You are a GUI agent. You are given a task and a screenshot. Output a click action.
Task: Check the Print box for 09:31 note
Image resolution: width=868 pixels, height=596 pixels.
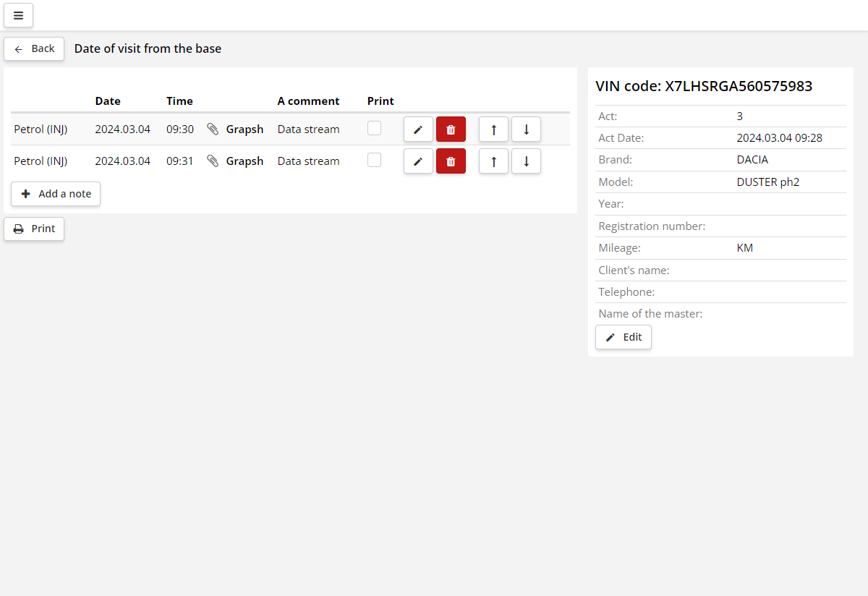(x=374, y=160)
